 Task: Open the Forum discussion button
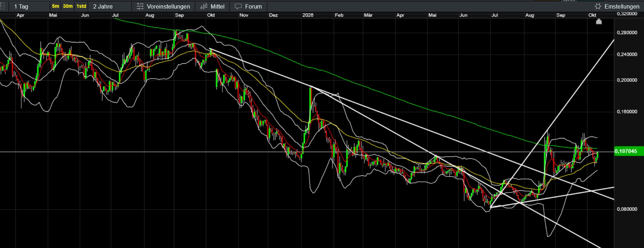pos(248,6)
